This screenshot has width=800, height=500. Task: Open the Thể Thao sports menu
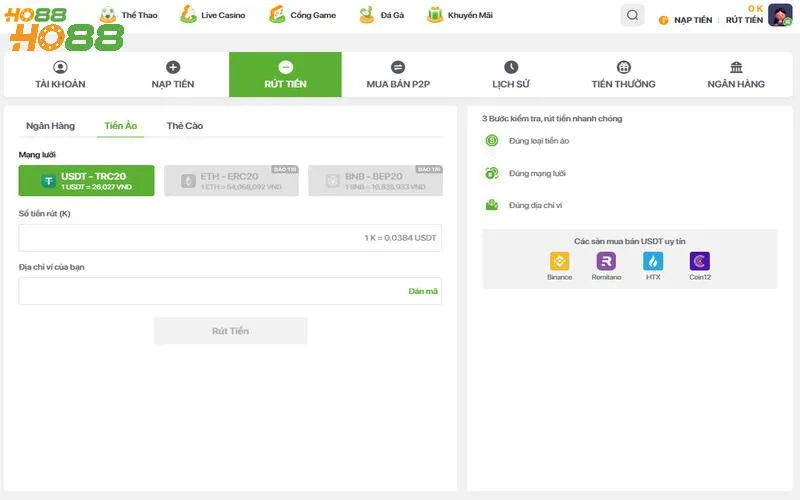(x=129, y=15)
